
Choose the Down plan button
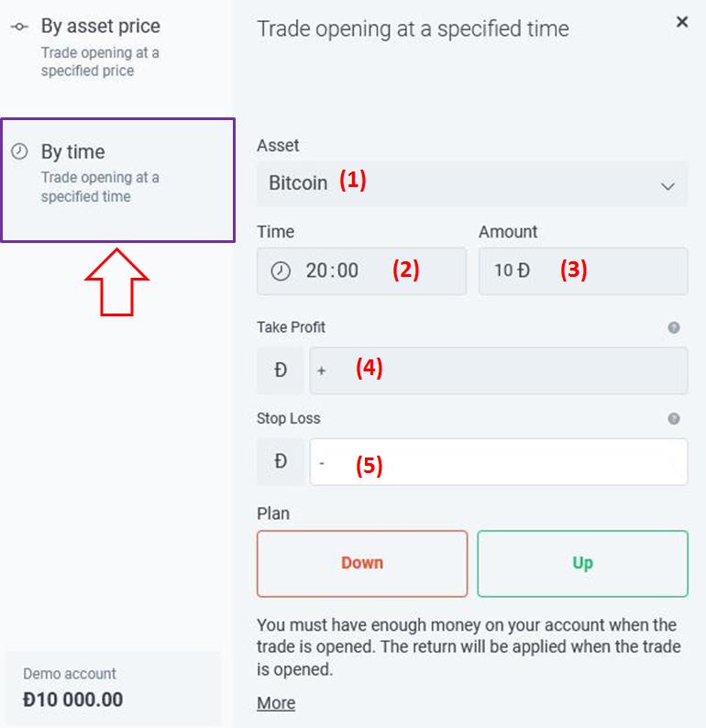click(x=362, y=563)
